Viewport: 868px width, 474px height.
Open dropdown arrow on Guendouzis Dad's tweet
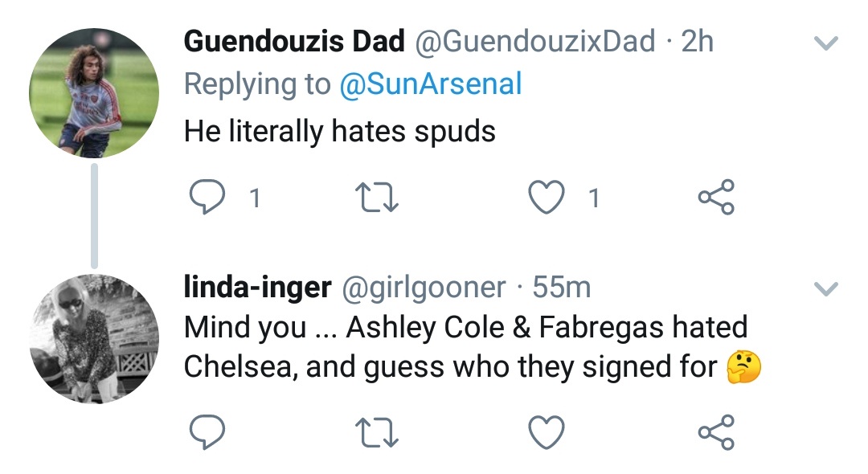tap(826, 44)
